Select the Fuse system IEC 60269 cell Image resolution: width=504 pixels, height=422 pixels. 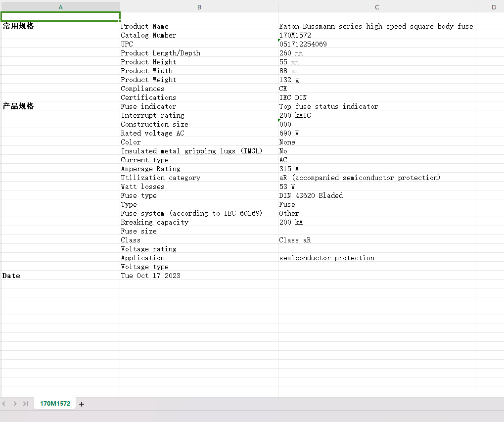[199, 213]
